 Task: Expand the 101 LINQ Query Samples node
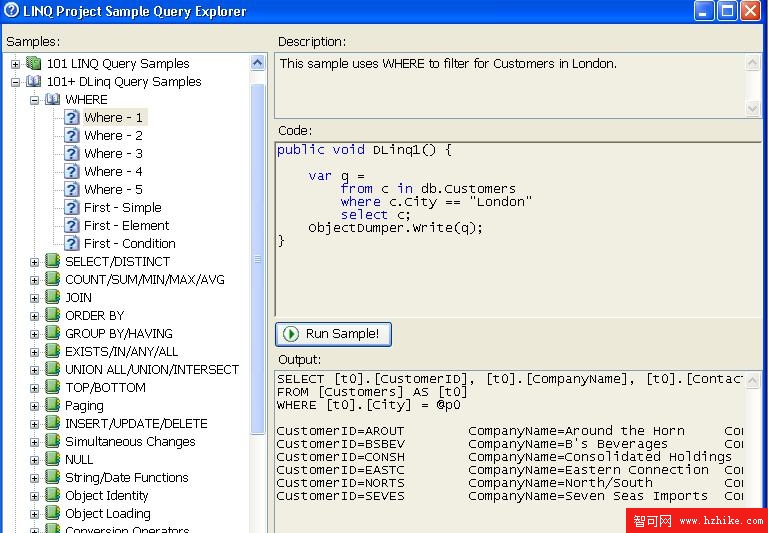point(16,64)
